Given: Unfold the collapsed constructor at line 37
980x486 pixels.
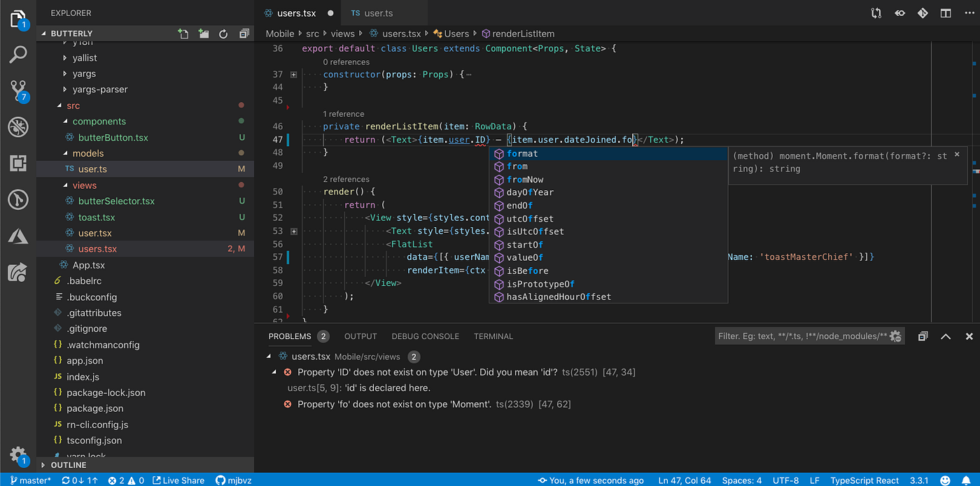Looking at the screenshot, I should click(294, 74).
